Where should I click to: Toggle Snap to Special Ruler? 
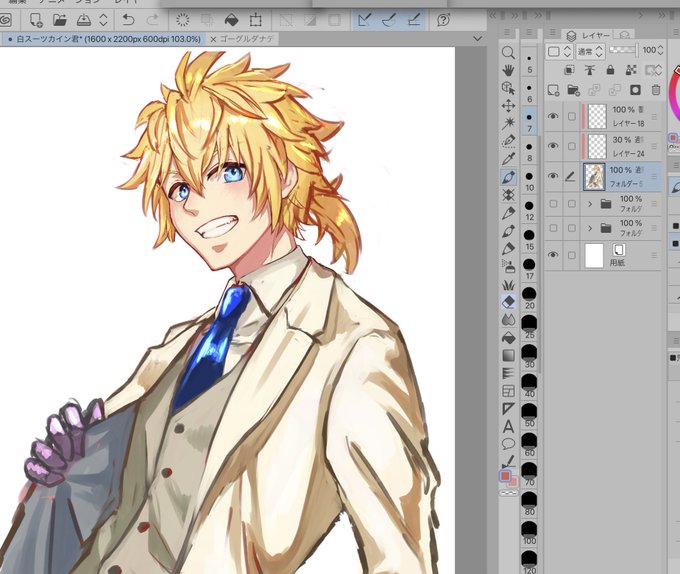click(389, 20)
